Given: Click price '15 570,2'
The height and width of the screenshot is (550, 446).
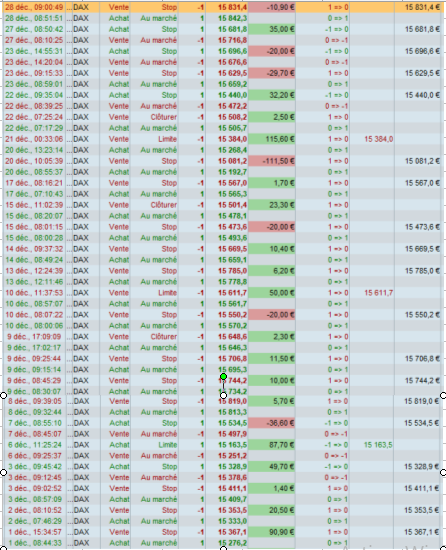Looking at the screenshot, I should pyautogui.click(x=232, y=326).
